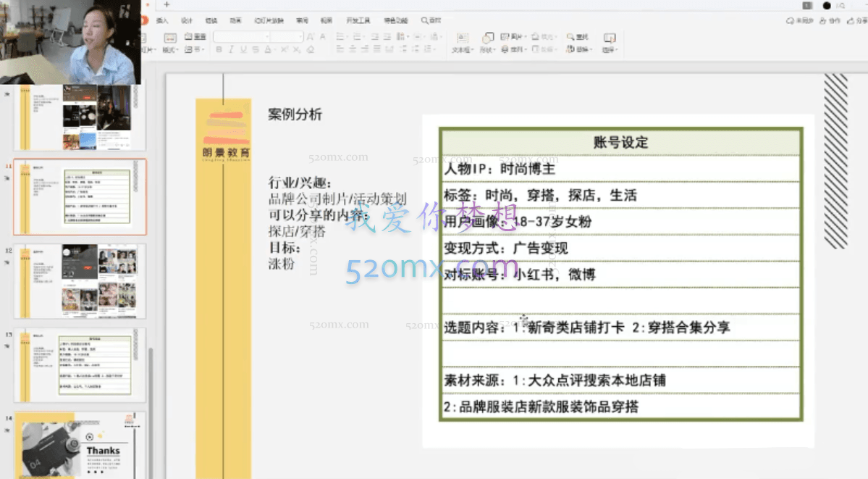Screen dimensions: 868x479
Task: Click the font color A button
Action: pyautogui.click(x=269, y=50)
